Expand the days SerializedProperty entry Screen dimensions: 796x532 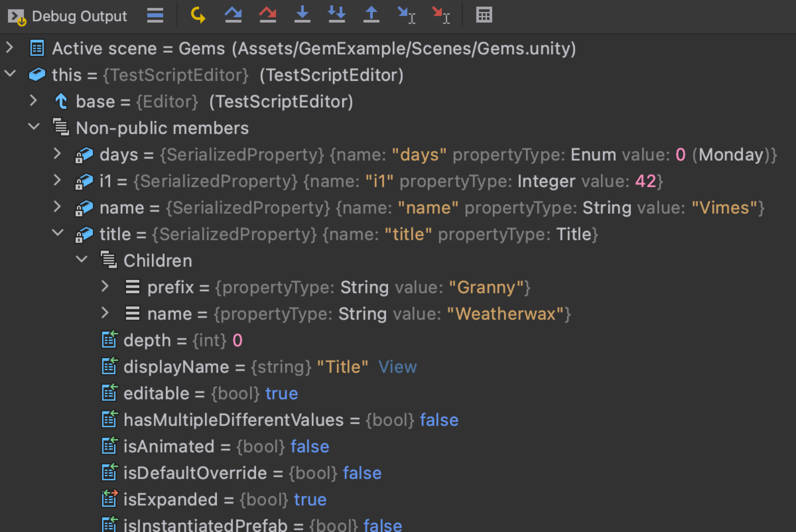point(57,153)
